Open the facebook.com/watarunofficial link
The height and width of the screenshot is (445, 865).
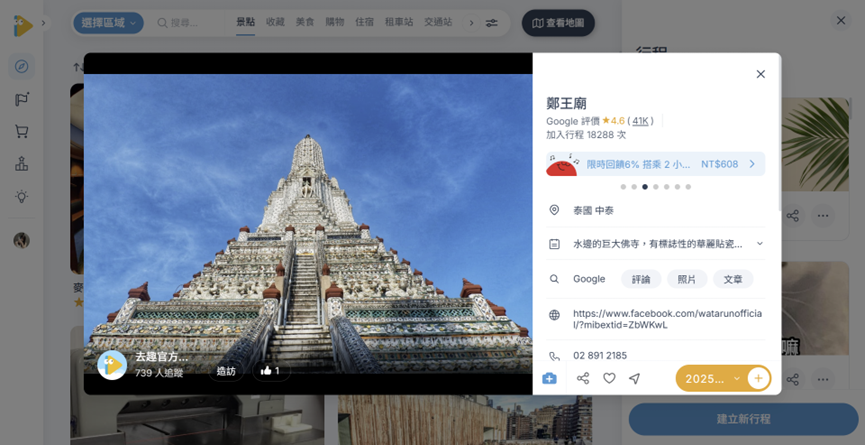(x=668, y=319)
